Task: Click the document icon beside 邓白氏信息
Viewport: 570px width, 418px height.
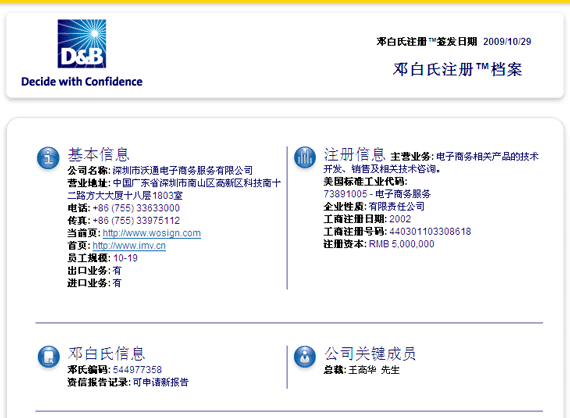Action: click(x=48, y=357)
